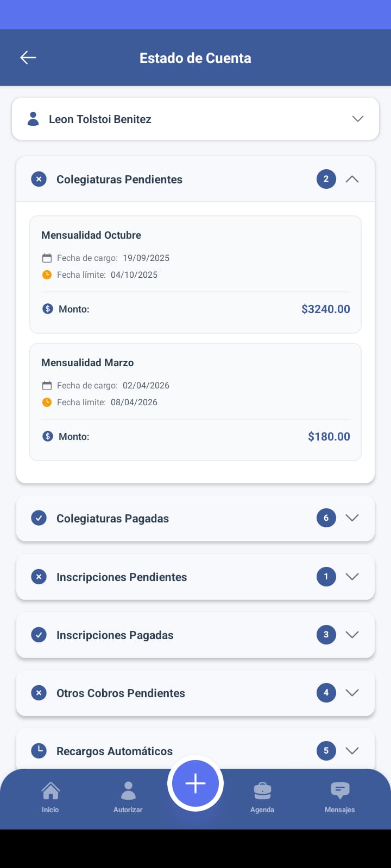
Task: Open the Inicio home icon
Action: (x=51, y=791)
